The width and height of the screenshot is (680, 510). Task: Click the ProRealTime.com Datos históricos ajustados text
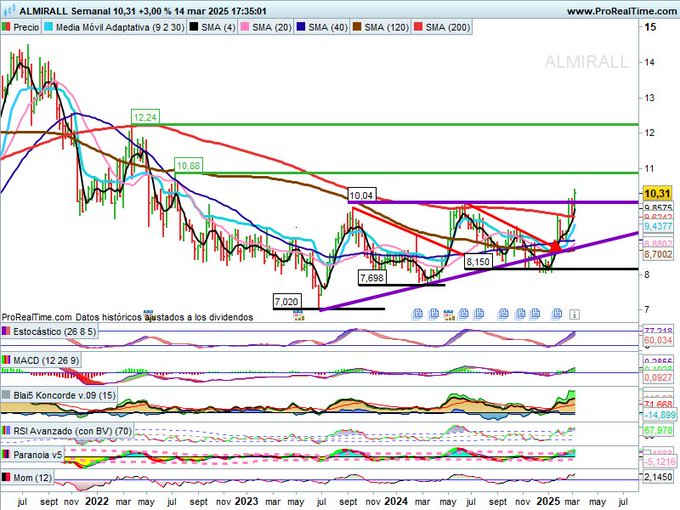(x=127, y=317)
